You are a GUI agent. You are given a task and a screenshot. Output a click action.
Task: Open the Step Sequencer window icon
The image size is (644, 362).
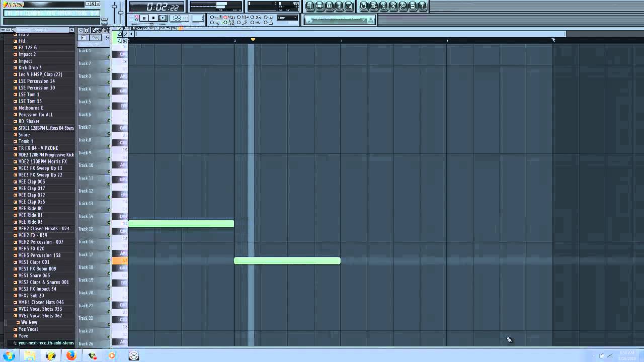(x=320, y=6)
